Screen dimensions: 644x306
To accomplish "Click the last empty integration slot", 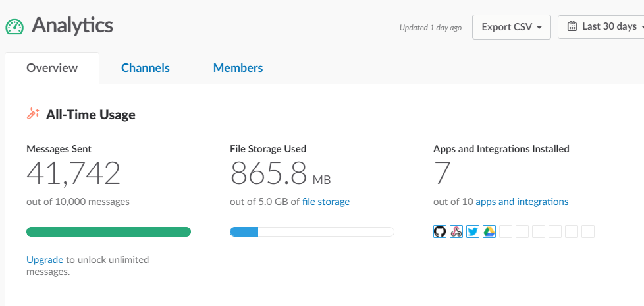I will (x=588, y=231).
